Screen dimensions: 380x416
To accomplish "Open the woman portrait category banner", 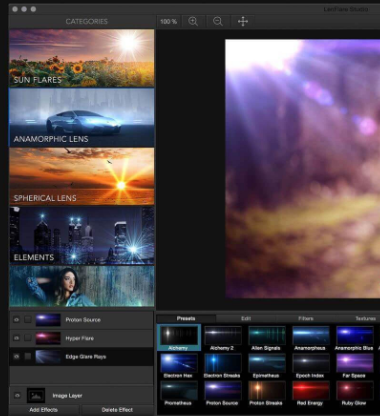I will tap(82, 286).
